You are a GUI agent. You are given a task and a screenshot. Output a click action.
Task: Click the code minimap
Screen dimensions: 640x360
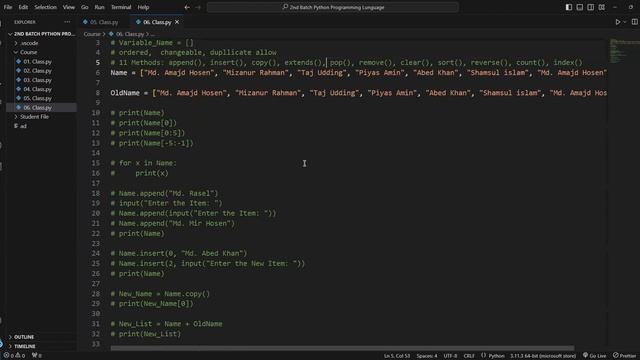pyautogui.click(x=624, y=51)
